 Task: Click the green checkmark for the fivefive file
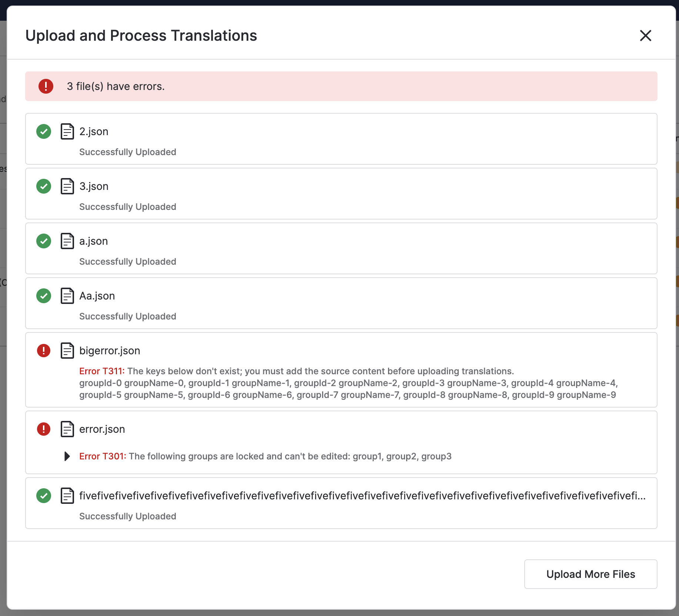[44, 496]
